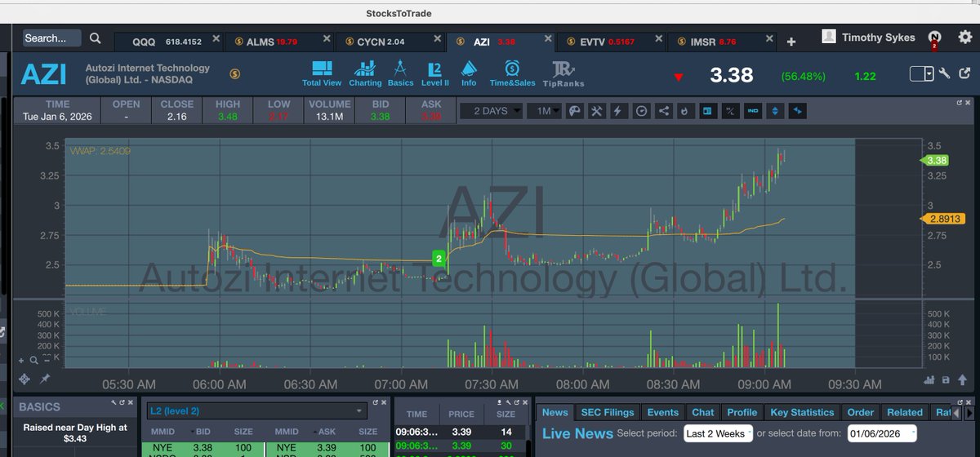The image size is (980, 457).
Task: Select the Events tab
Action: [662, 412]
